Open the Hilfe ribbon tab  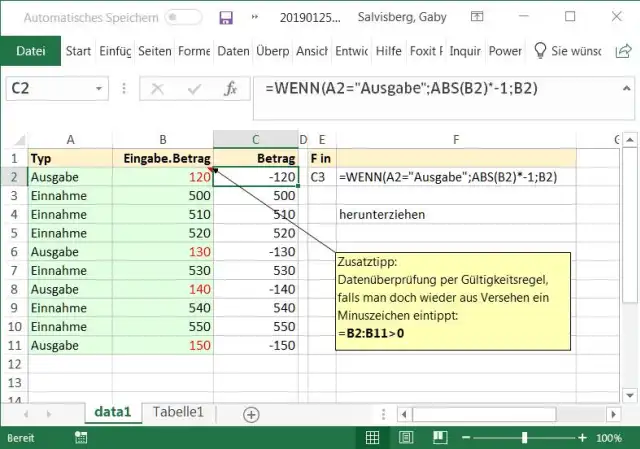389,51
